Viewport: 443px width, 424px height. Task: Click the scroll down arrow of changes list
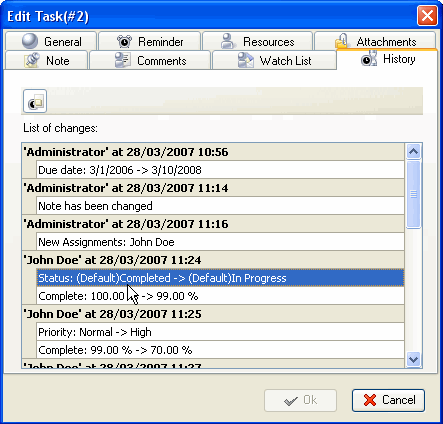(413, 359)
